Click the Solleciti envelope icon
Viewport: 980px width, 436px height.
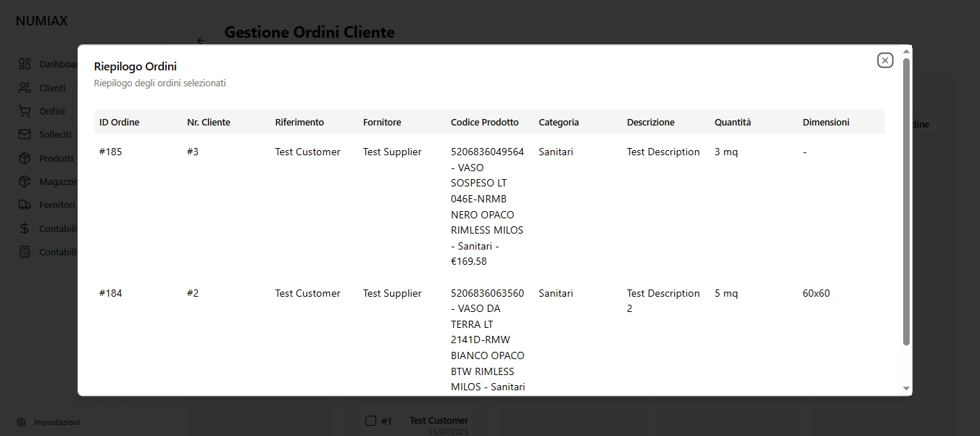click(x=23, y=134)
